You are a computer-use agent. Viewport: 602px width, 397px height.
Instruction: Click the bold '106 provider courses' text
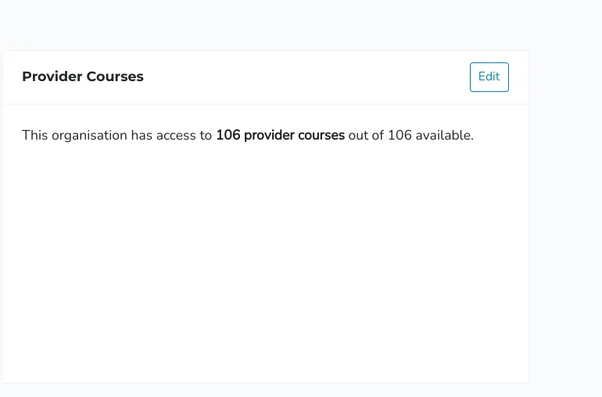coord(280,135)
